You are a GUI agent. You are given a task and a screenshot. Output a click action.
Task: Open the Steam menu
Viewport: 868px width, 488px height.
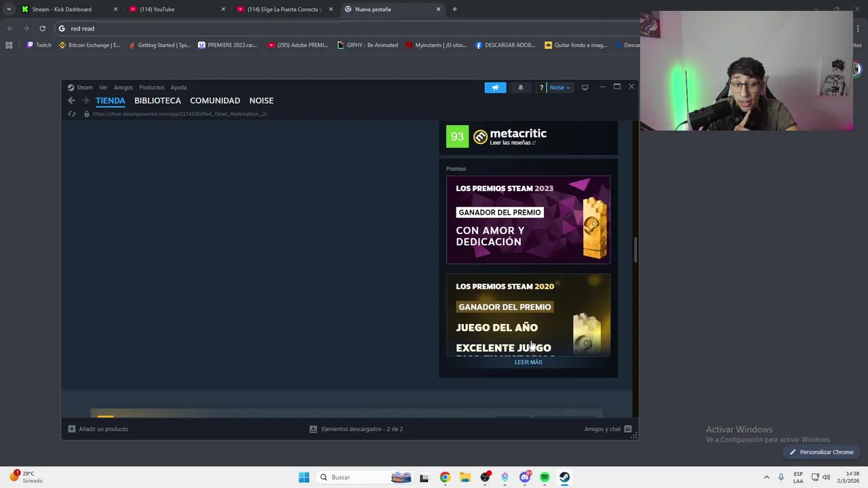pos(80,87)
